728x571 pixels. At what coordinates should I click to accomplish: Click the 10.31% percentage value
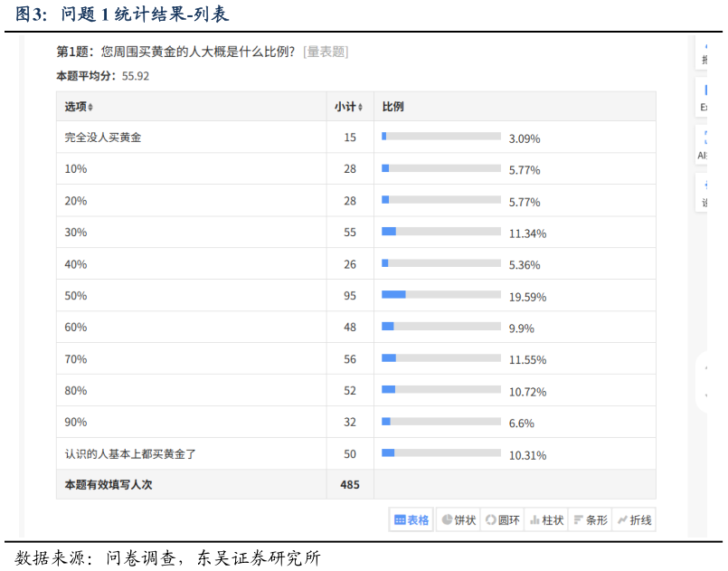[527, 455]
